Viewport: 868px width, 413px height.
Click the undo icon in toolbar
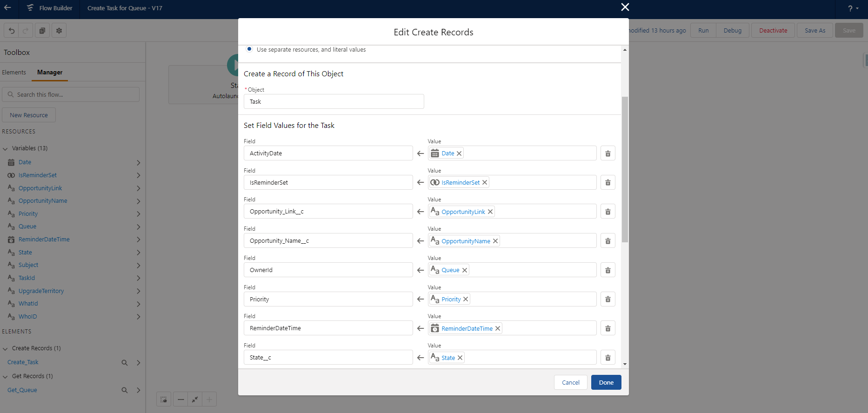coord(12,31)
